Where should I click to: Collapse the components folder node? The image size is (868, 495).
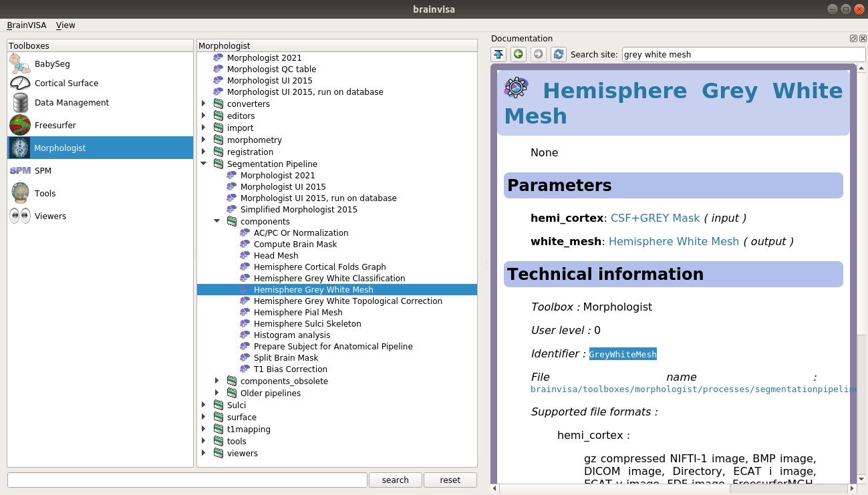point(217,222)
